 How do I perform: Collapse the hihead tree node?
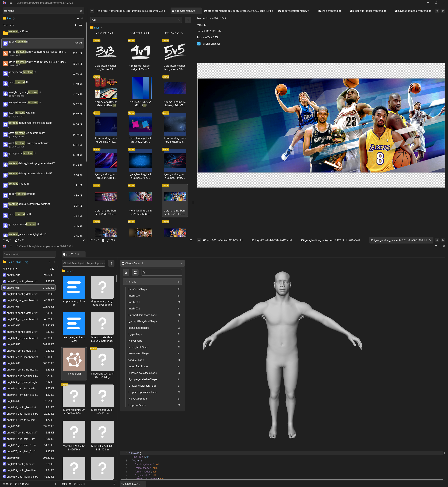pyautogui.click(x=126, y=281)
